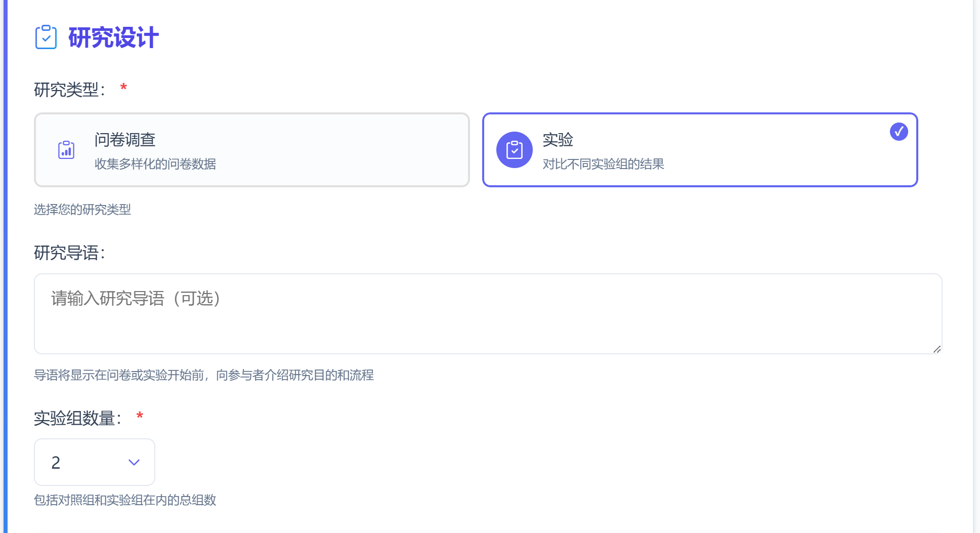Image resolution: width=980 pixels, height=533 pixels.
Task: Click the red asterisk next to 研究类型
Action: pyautogui.click(x=123, y=88)
